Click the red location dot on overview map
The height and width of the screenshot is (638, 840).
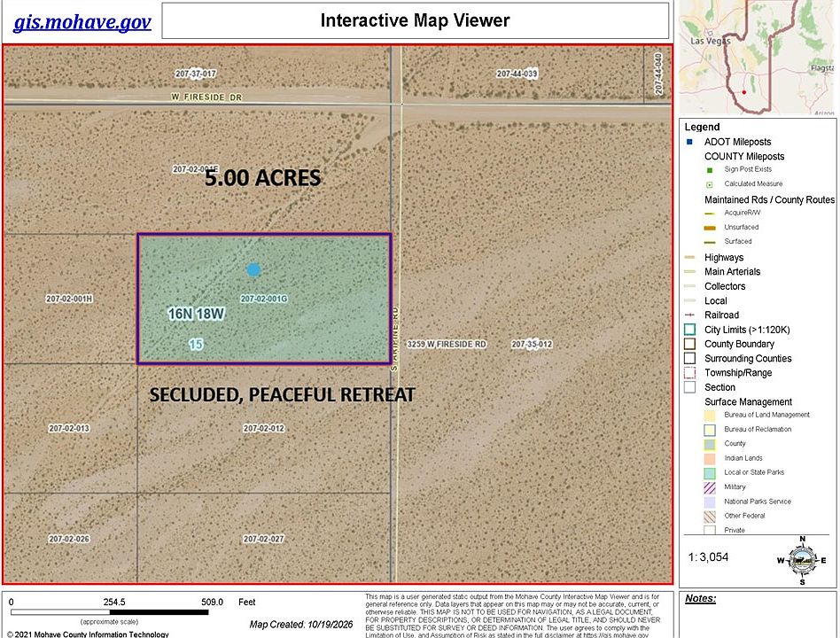click(743, 92)
